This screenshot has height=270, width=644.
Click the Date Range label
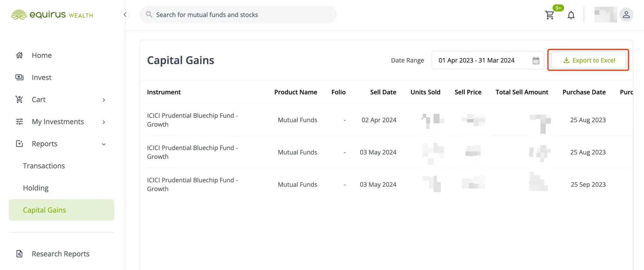(408, 60)
